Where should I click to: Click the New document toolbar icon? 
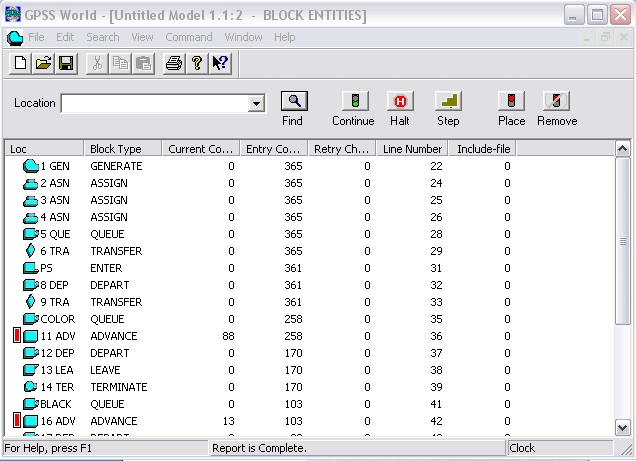click(20, 64)
